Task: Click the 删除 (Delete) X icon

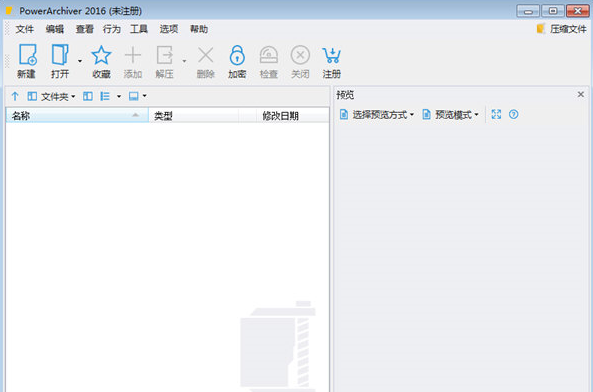Action: pyautogui.click(x=206, y=55)
